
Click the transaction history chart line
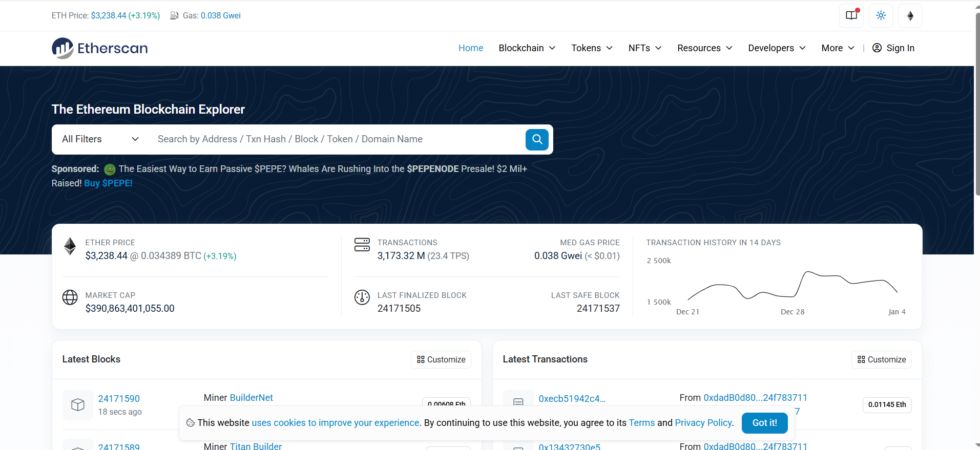[793, 285]
